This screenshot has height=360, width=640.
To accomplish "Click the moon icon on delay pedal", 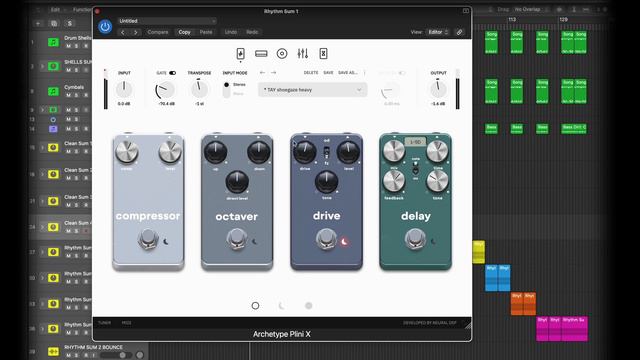I will click(433, 242).
